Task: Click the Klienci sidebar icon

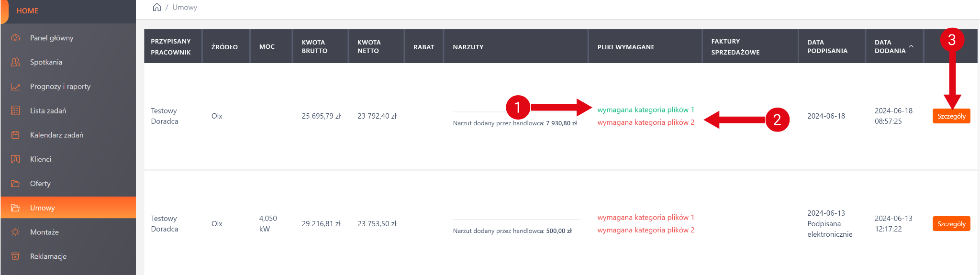Action: pyautogui.click(x=15, y=159)
